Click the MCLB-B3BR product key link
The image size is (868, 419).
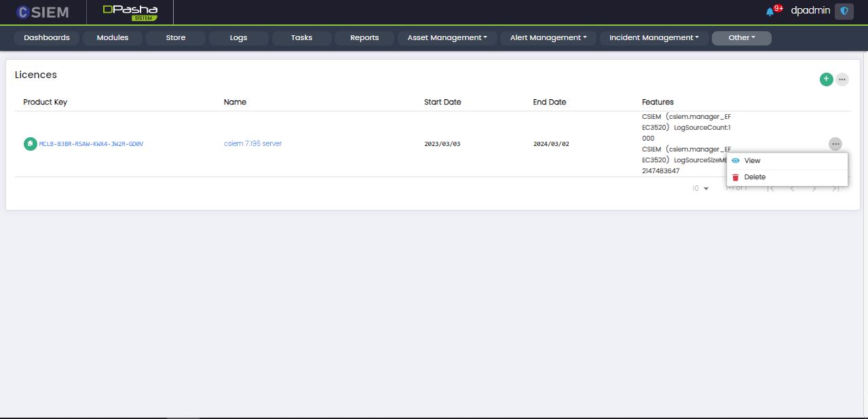point(91,144)
